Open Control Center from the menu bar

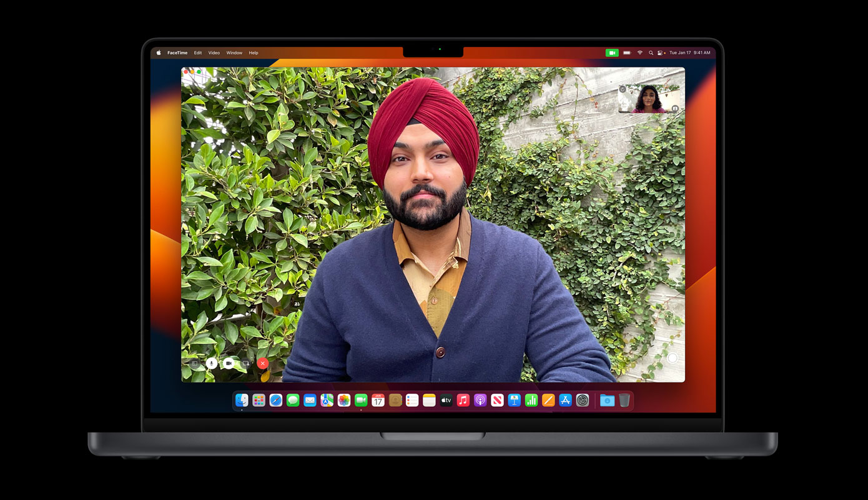pos(661,53)
